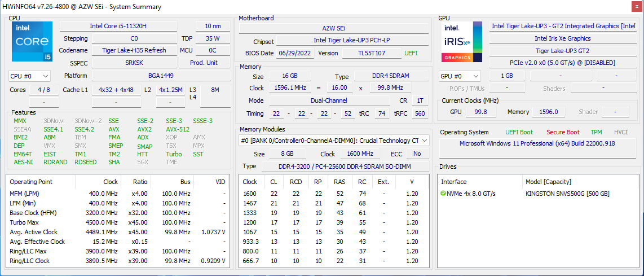Click the Cores 4 / 8 value
Screen dimensions: 644x276
43,90
